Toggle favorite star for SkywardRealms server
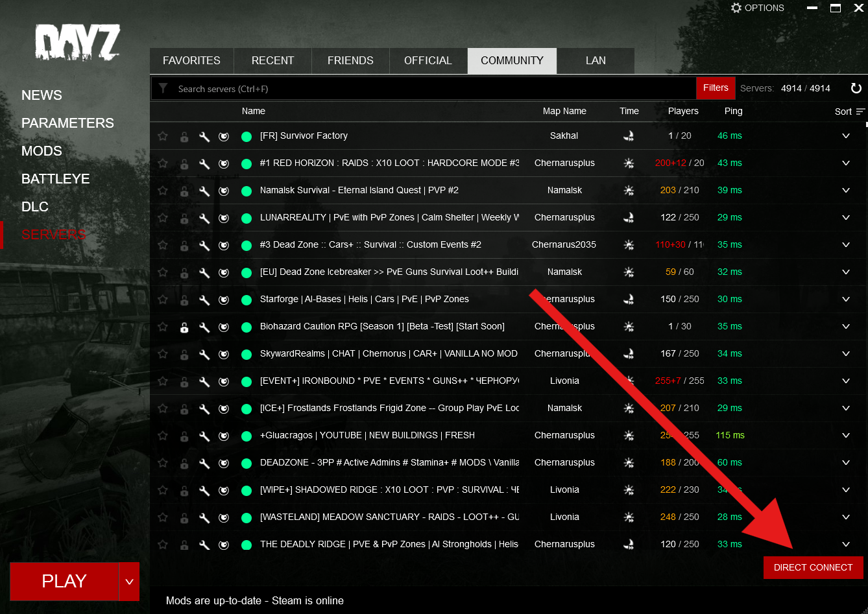868x614 pixels. tap(163, 354)
